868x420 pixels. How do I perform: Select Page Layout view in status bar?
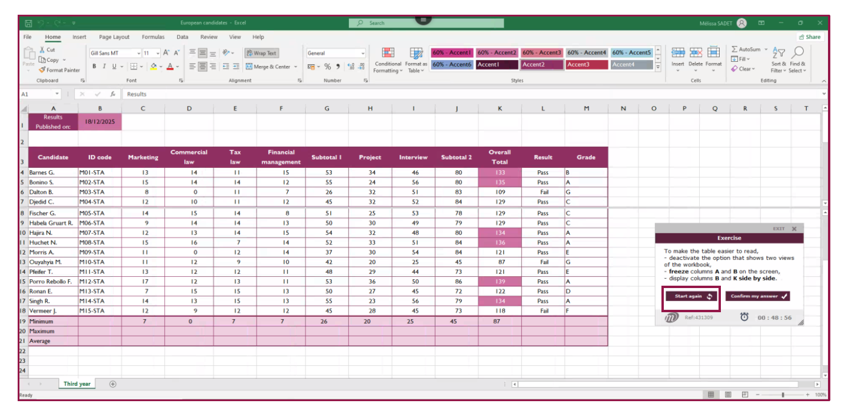(728, 395)
